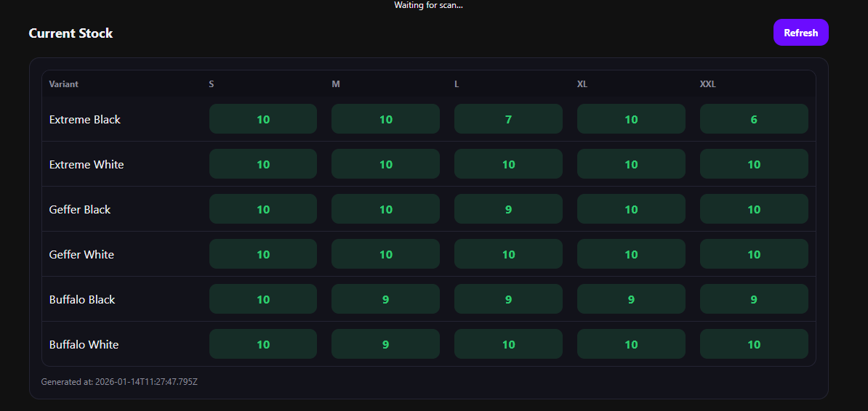868x411 pixels.
Task: Click the Extreme White size XXL stock cell
Action: tap(754, 163)
